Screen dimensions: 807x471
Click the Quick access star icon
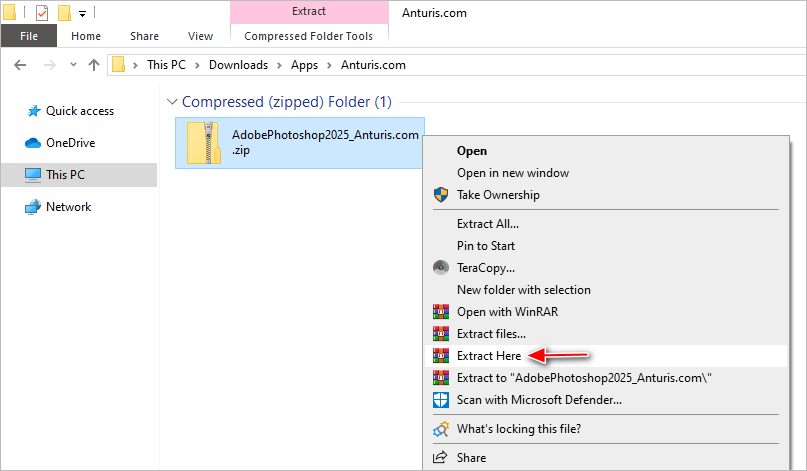click(x=33, y=111)
